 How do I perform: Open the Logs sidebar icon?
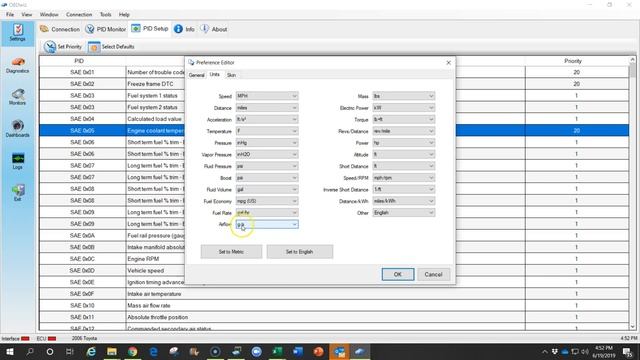(18, 161)
